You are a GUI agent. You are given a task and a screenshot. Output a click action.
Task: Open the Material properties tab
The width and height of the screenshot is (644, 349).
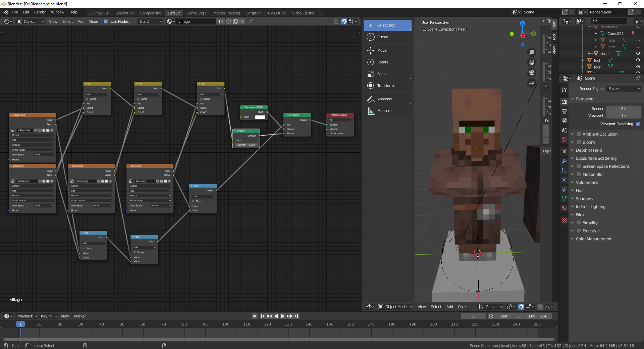pyautogui.click(x=564, y=208)
